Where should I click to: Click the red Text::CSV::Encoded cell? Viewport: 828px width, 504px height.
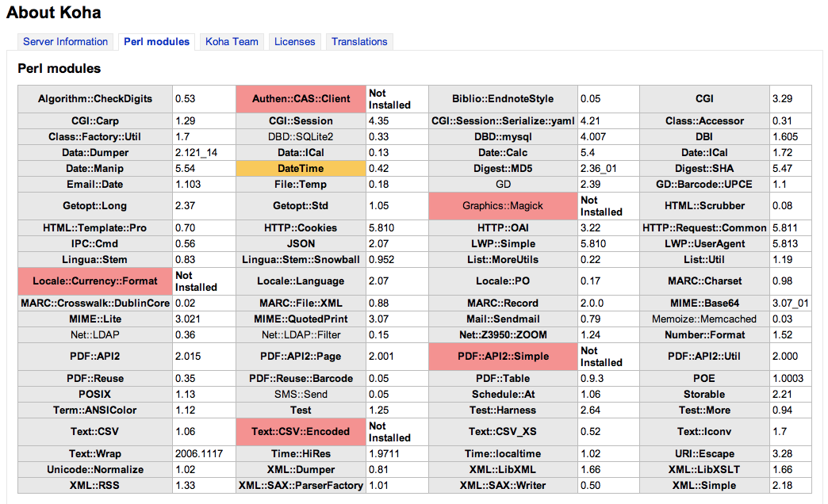pos(301,432)
